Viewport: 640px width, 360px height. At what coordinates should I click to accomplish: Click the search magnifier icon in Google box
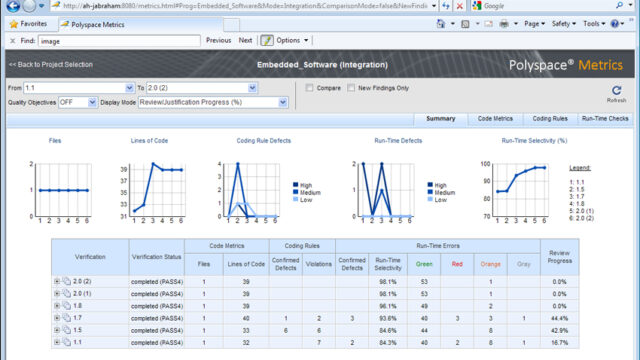tap(620, 5)
